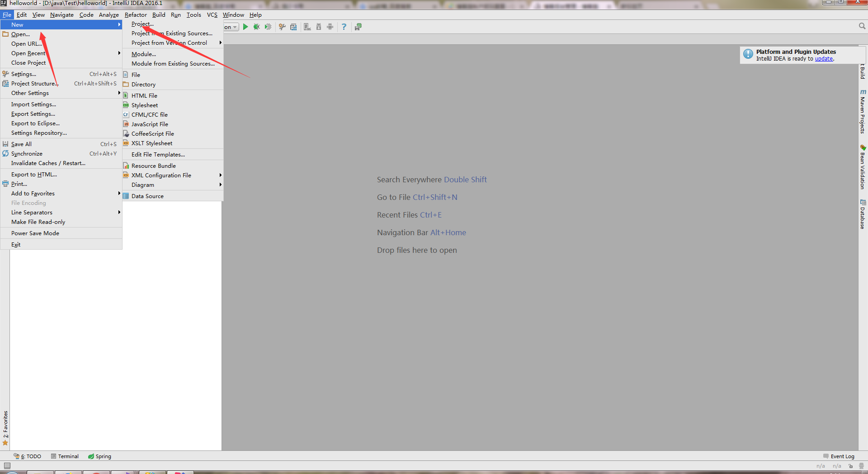
Task: Select New > Project... menu entry
Action: 173,24
